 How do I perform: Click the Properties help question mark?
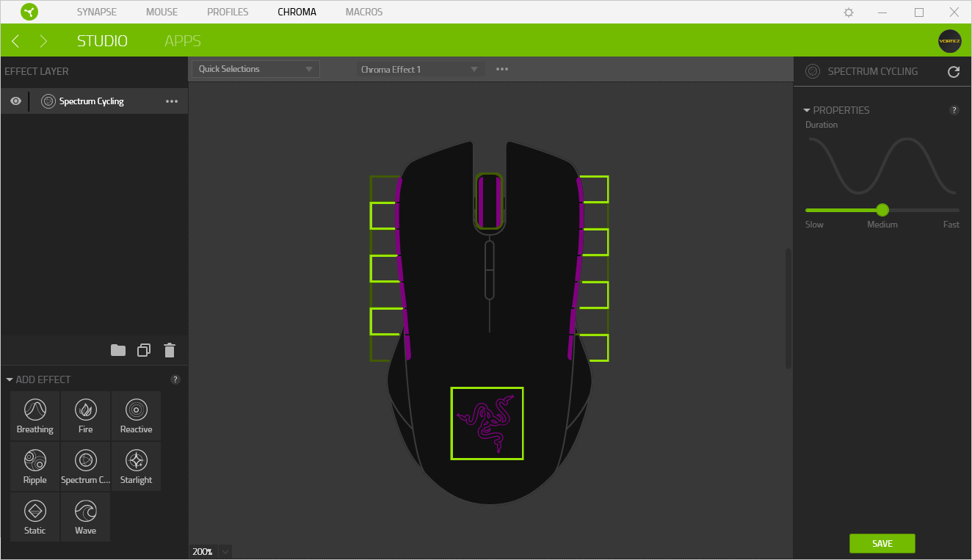coord(954,110)
